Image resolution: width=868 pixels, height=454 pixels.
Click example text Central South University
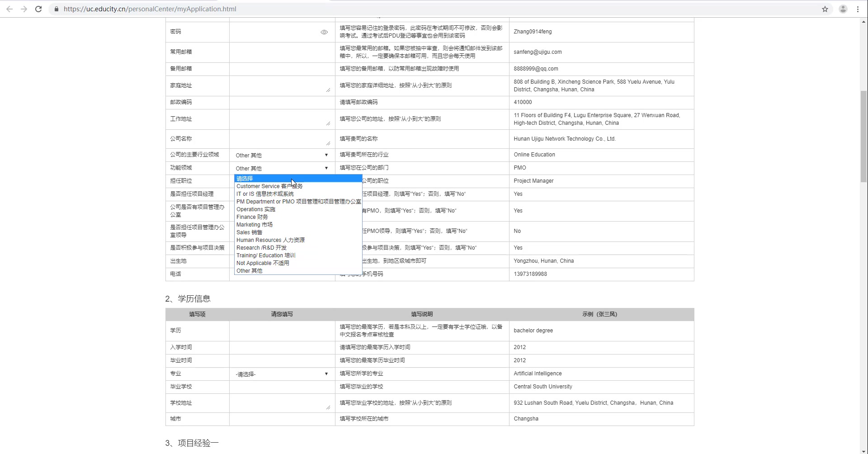[543, 387]
